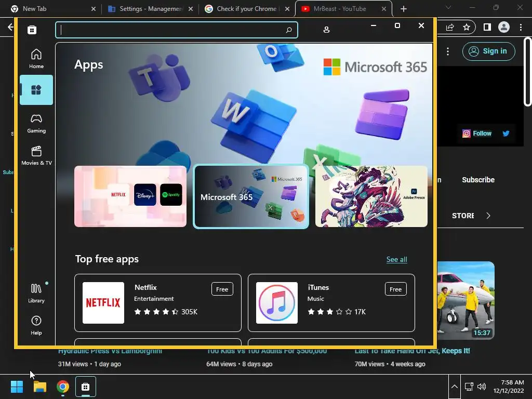Click See all for Top free apps
This screenshot has width=532, height=399.
[x=396, y=260]
